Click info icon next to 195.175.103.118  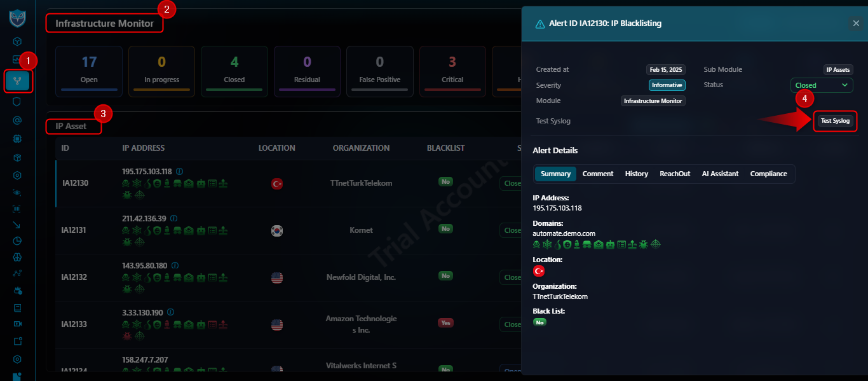tap(179, 172)
